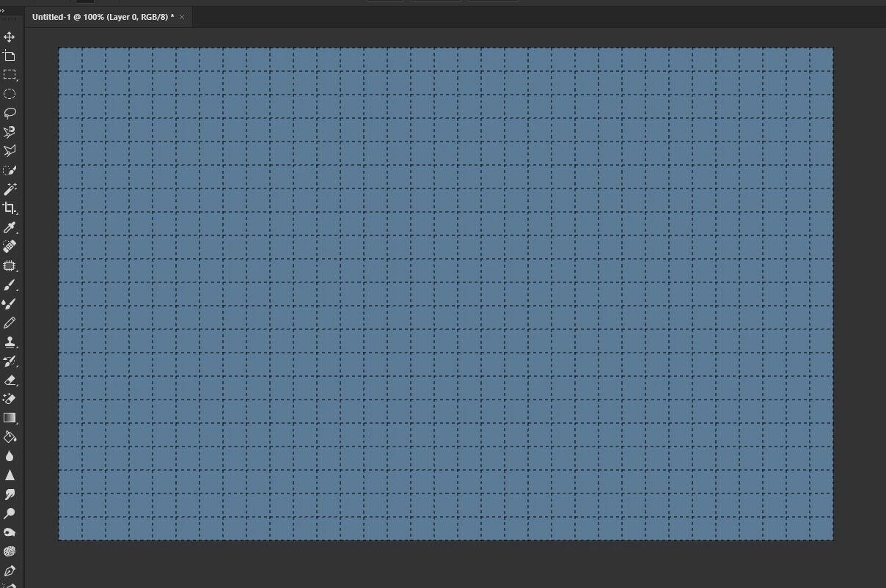Select the Move tool

[10, 37]
